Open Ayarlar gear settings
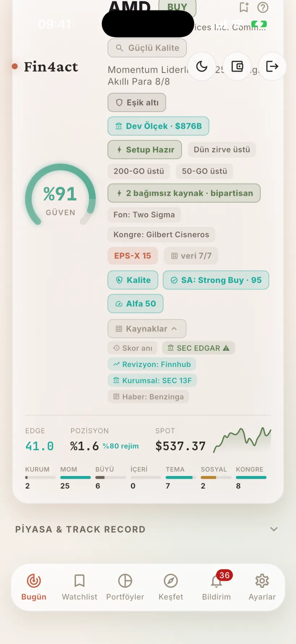The width and height of the screenshot is (296, 644). 262,587
